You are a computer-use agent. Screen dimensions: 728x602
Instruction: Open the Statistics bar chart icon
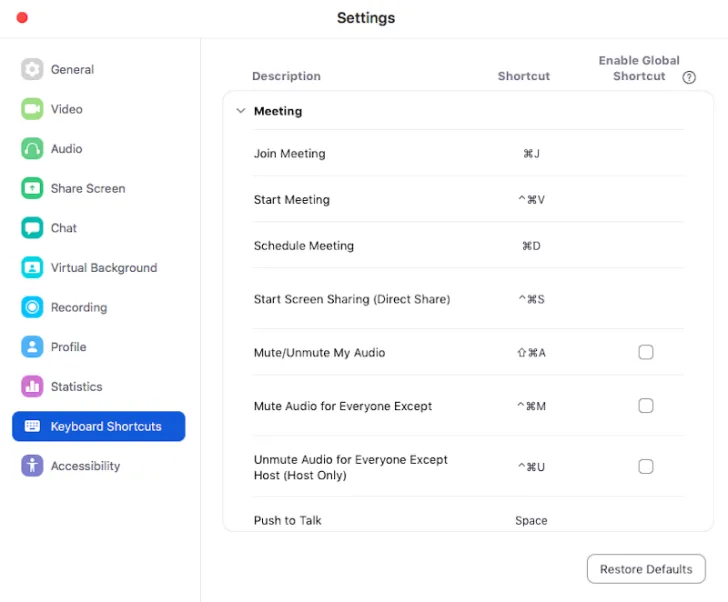(32, 387)
